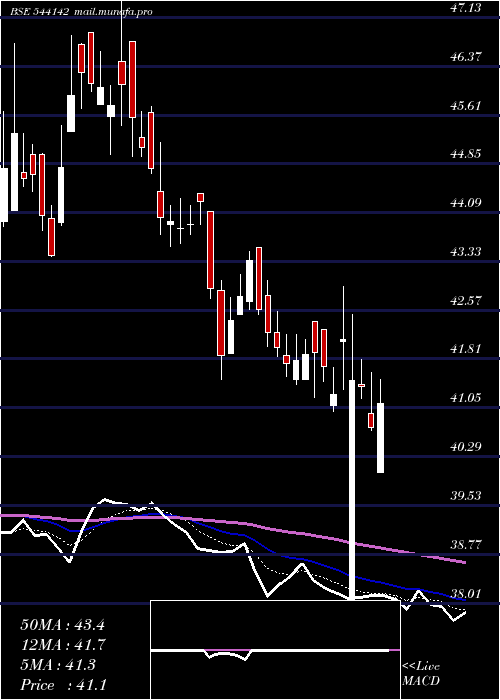Click inside the MACD indicator box

pyautogui.click(x=275, y=650)
